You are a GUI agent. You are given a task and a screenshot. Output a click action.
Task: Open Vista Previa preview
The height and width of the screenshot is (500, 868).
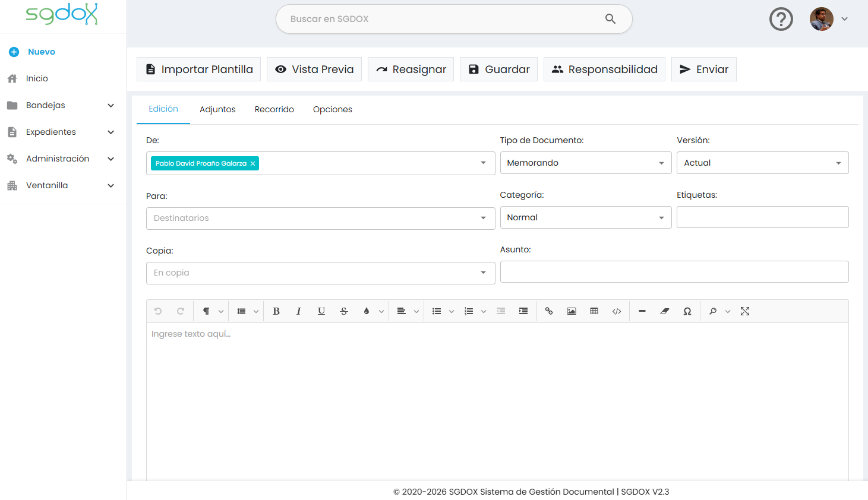(314, 69)
